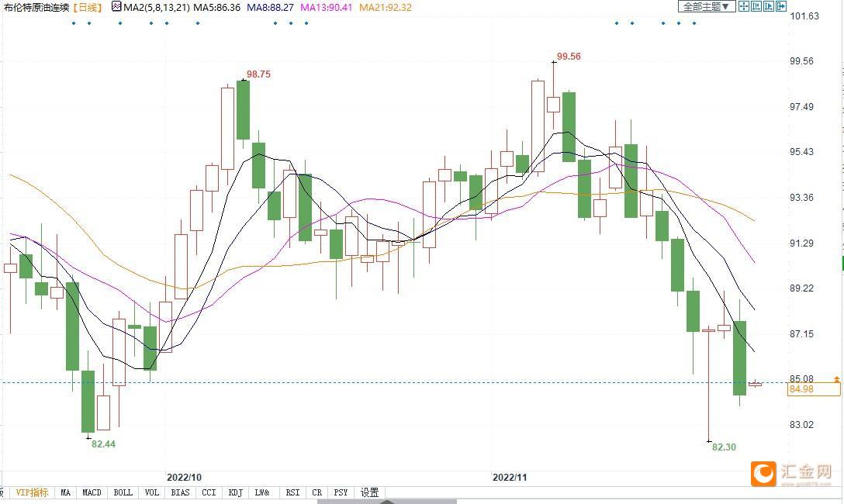
Task: Open the 全部主题 dropdown
Action: click(707, 6)
